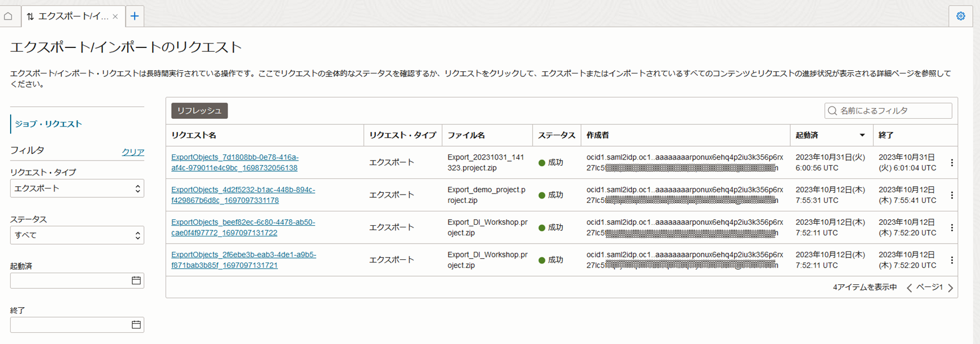Click end time 2023年10月12日(木) 7:55:41 UTC
The width and height of the screenshot is (980, 344).
[907, 195]
